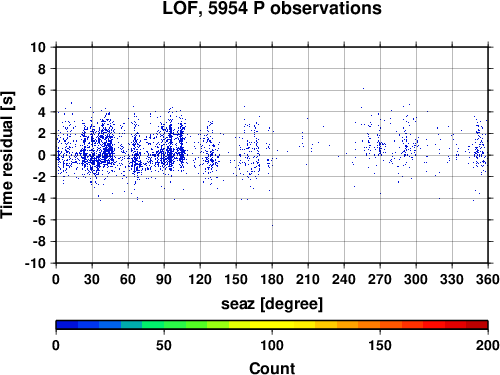The image size is (500, 375).
Task: Click the plot title 'LOF, 5954 P observations'
Action: point(272,8)
